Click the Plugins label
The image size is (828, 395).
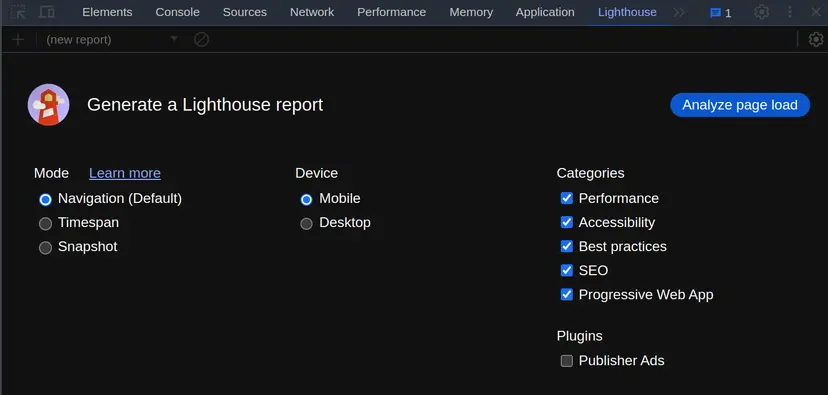coord(579,336)
